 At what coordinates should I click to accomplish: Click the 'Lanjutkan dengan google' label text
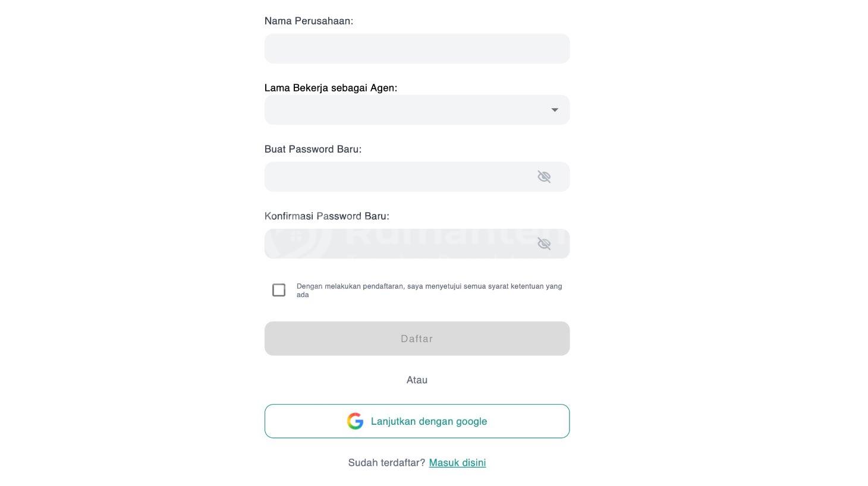tap(429, 421)
